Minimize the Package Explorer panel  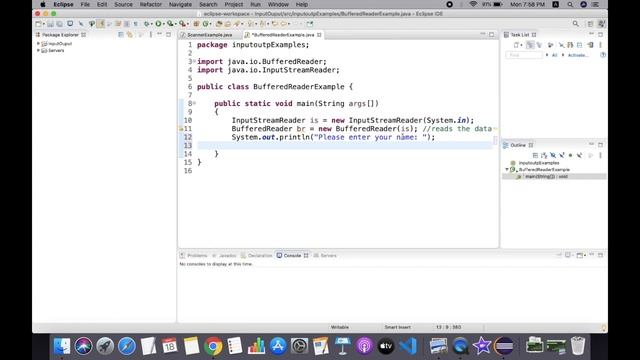(160, 34)
